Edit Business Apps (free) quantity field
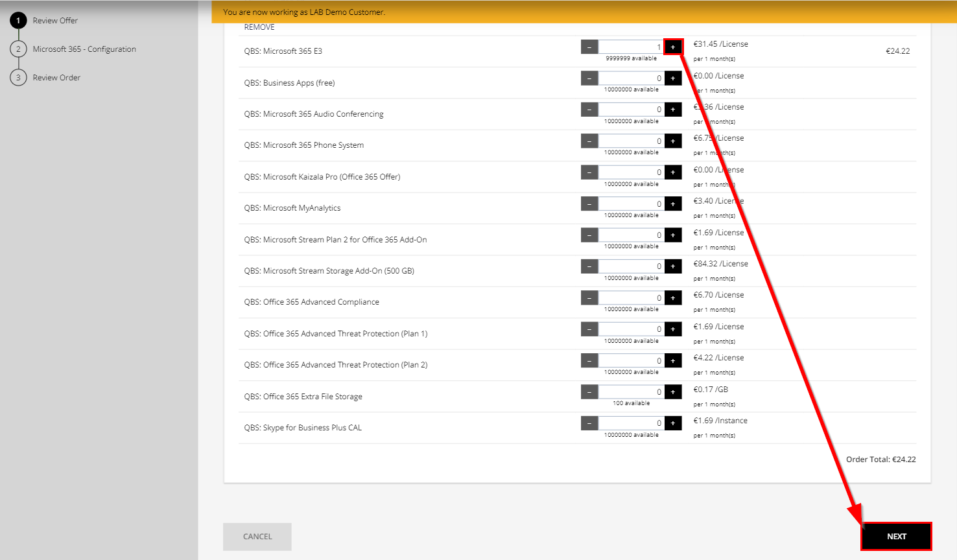The width and height of the screenshot is (957, 560). point(632,78)
